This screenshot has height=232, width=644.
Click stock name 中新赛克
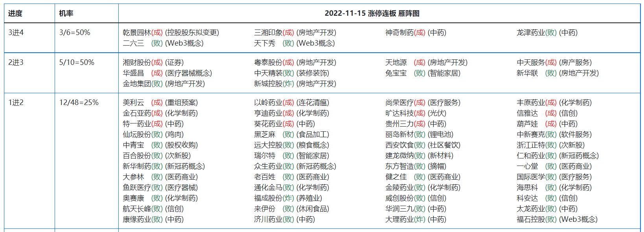[x=531, y=134]
